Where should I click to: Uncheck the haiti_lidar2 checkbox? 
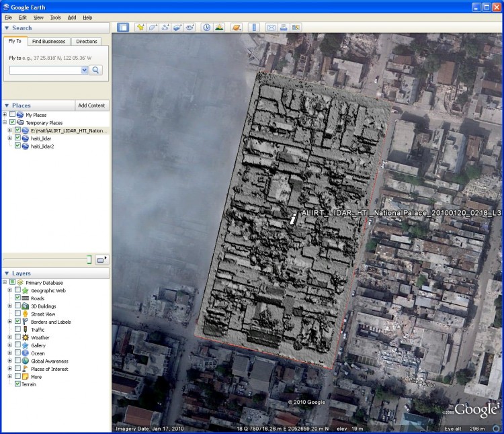(17, 146)
